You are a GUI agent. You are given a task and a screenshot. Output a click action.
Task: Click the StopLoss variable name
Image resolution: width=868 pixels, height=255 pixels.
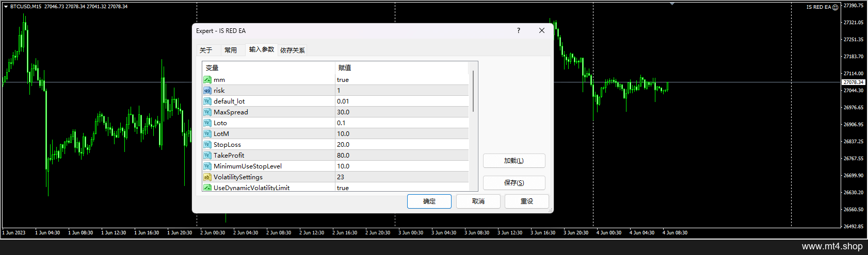[x=227, y=145]
